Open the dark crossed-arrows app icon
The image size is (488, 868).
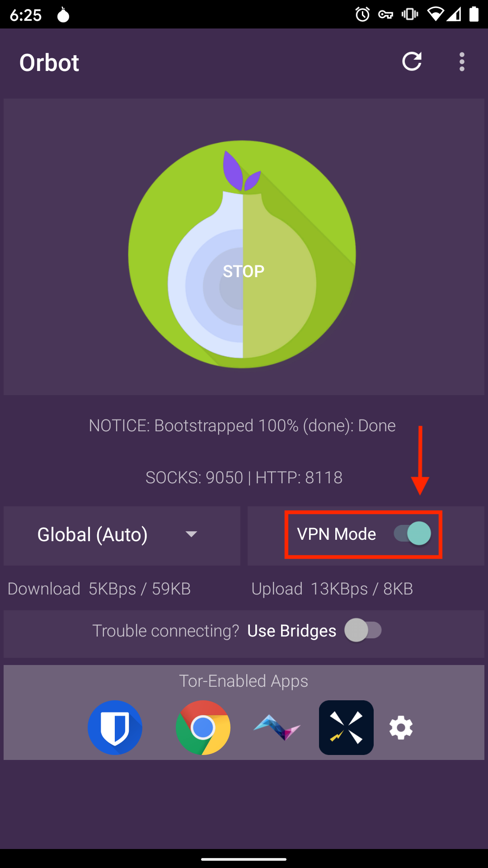pyautogui.click(x=346, y=727)
